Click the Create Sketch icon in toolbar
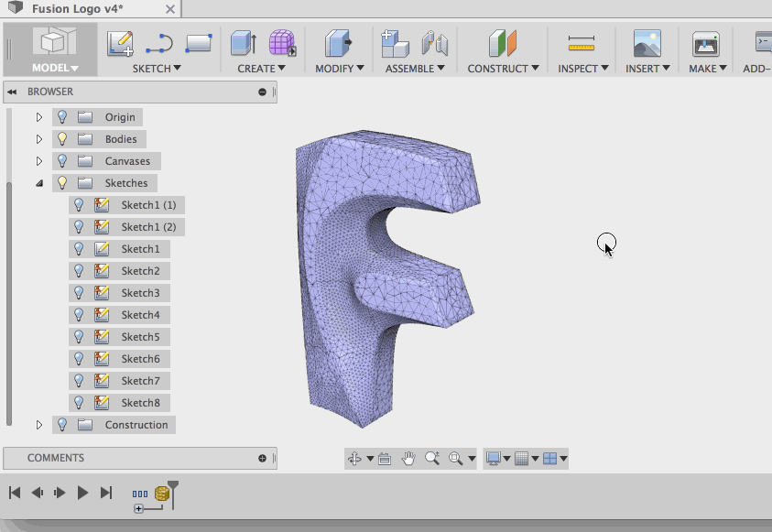This screenshot has width=772, height=532. (120, 43)
